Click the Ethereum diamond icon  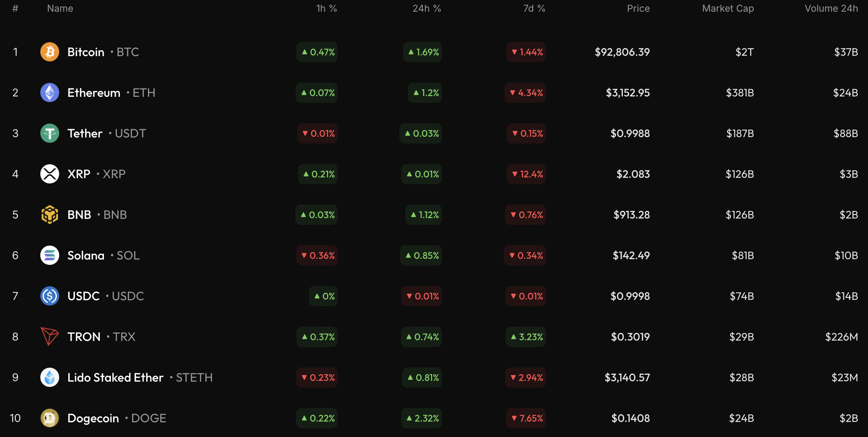[50, 93]
